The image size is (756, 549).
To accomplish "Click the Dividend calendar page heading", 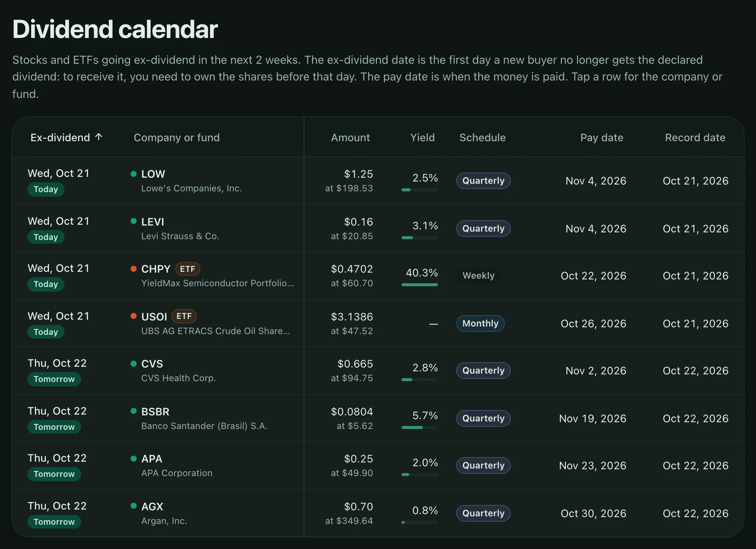I will tap(115, 29).
